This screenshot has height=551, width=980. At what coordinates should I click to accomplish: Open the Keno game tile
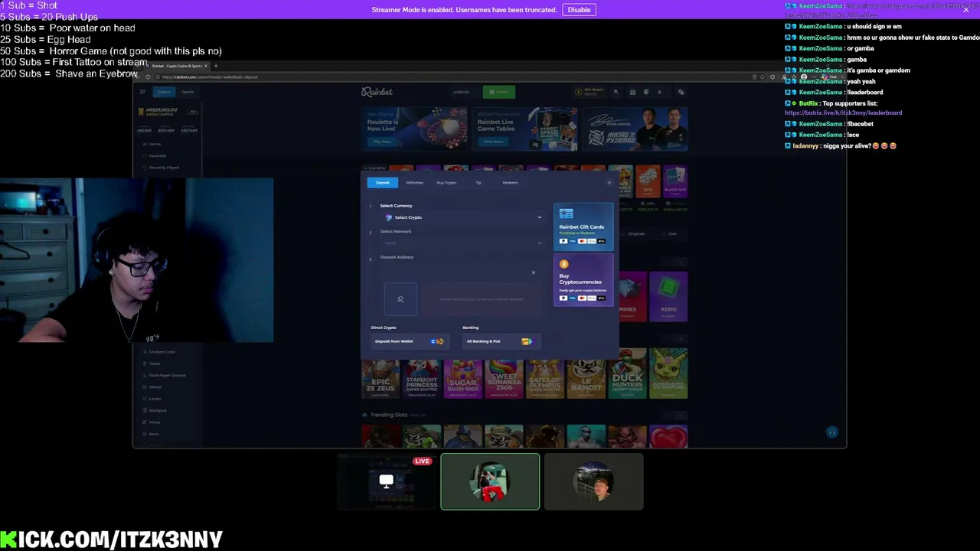click(668, 297)
